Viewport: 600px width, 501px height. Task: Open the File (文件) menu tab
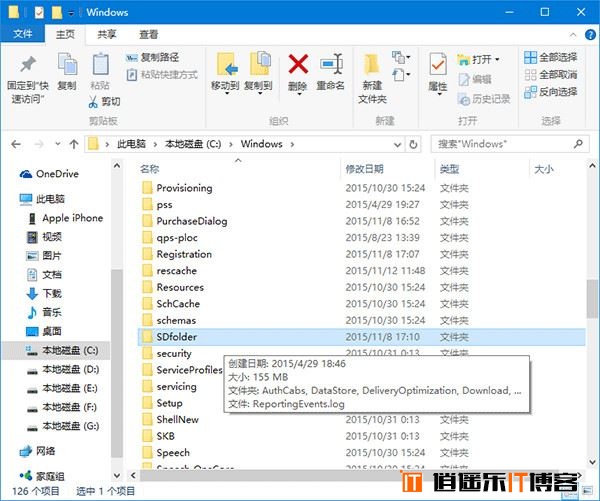[23, 34]
